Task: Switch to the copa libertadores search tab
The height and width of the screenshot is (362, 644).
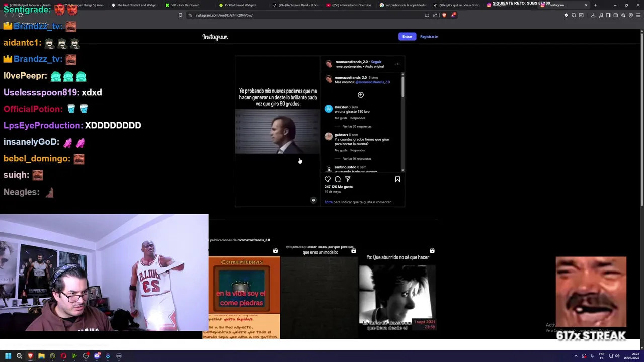Action: (x=403, y=5)
